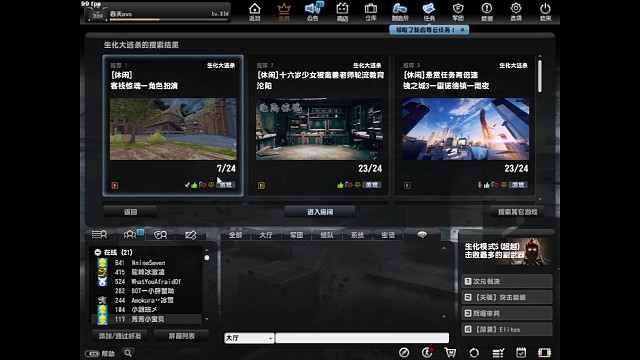This screenshot has width=640, height=360.
Task: Select quick-join entry 2 突击
Action: 507,297
